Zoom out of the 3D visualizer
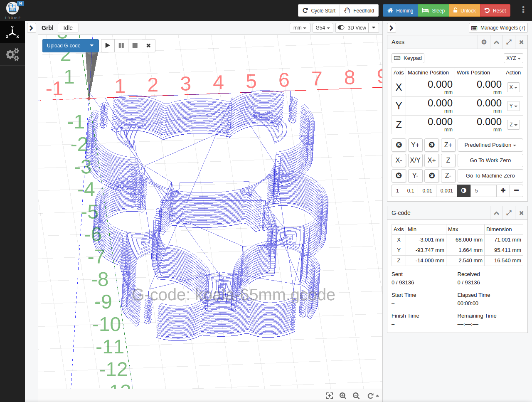The height and width of the screenshot is (402, 532). [x=356, y=396]
